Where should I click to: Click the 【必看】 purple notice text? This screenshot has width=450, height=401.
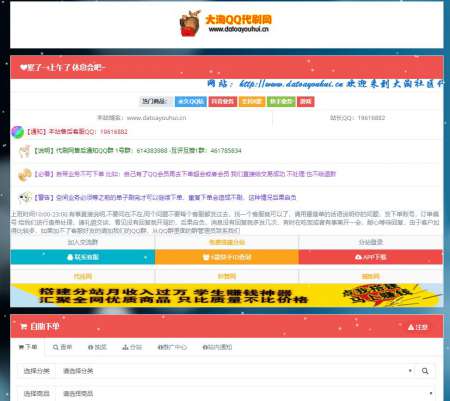click(x=185, y=174)
